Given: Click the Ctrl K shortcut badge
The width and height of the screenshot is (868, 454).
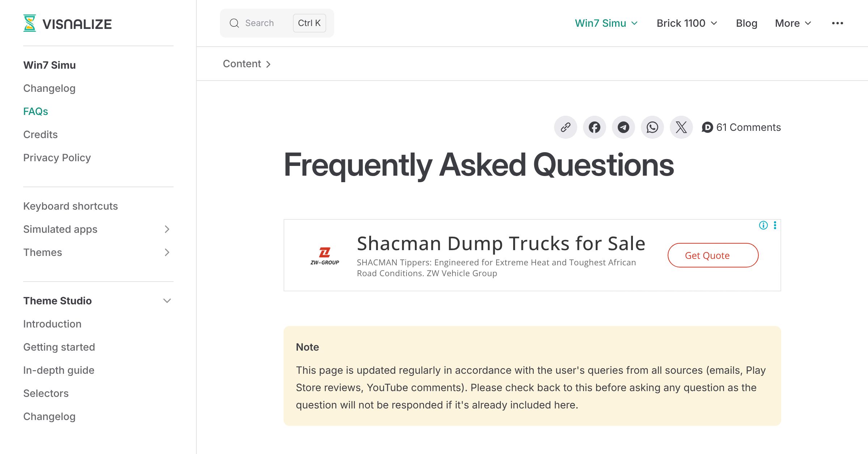Looking at the screenshot, I should [x=309, y=23].
